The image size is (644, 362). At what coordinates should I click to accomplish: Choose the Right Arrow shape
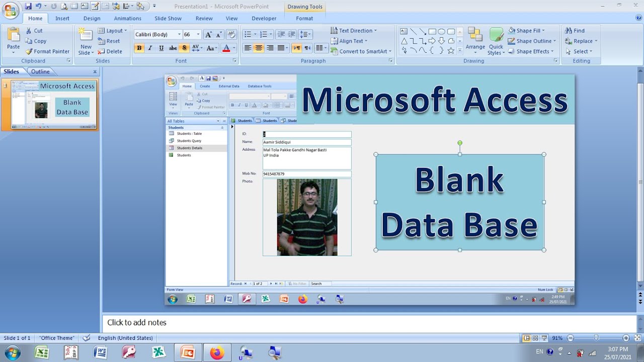point(432,41)
